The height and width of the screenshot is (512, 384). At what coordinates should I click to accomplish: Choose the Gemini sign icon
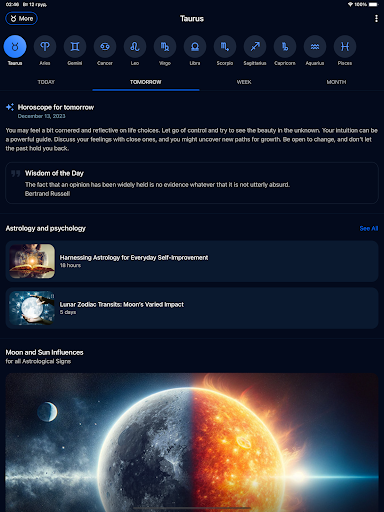click(75, 46)
